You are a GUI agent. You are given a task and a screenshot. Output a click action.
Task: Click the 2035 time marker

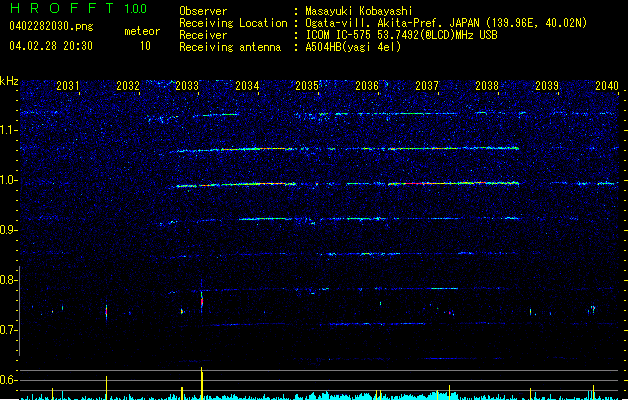(307, 86)
